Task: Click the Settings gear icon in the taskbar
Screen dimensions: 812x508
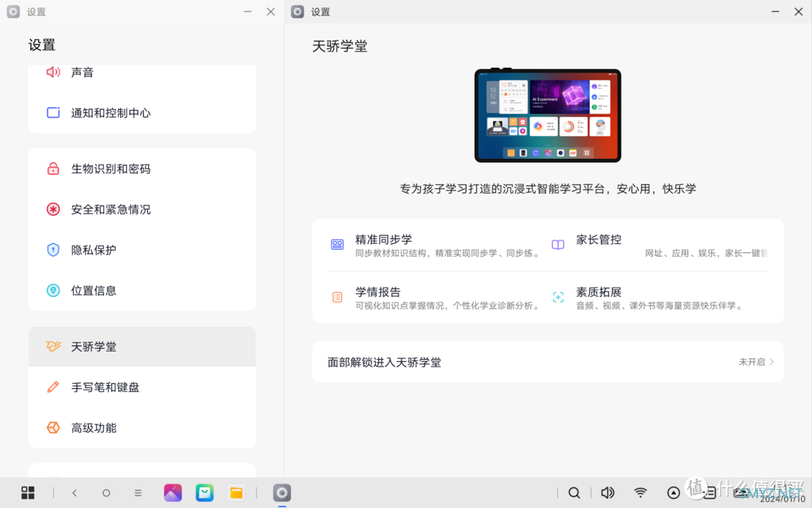Action: 282,492
